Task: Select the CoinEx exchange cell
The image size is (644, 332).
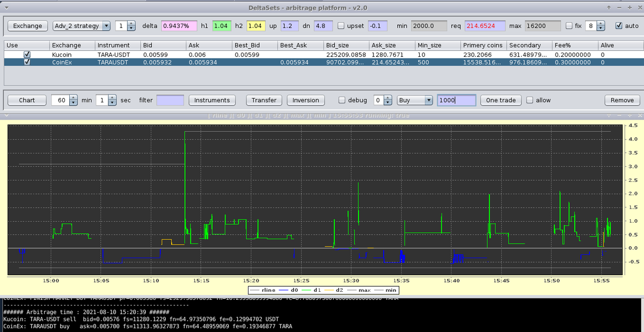Action: click(72, 62)
